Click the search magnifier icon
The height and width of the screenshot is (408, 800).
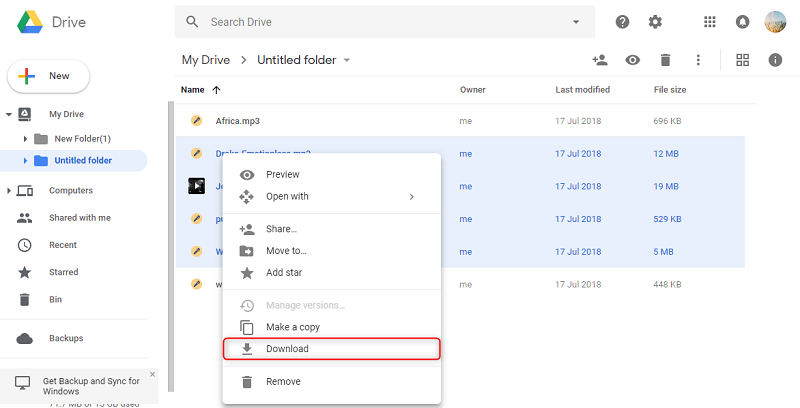(x=192, y=21)
